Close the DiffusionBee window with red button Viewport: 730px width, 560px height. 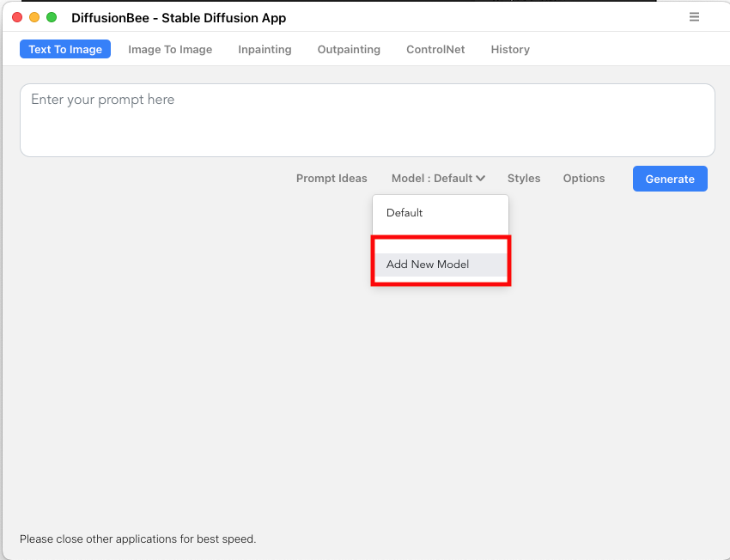17,17
